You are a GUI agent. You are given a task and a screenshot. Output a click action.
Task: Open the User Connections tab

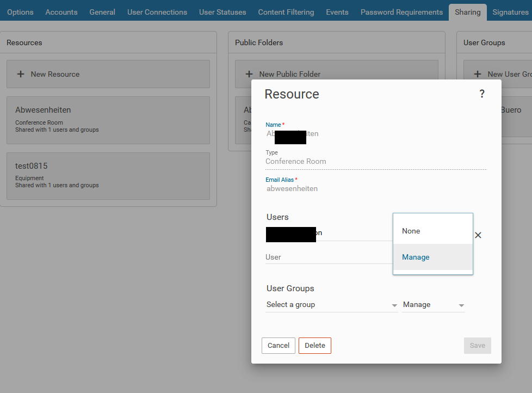point(157,12)
